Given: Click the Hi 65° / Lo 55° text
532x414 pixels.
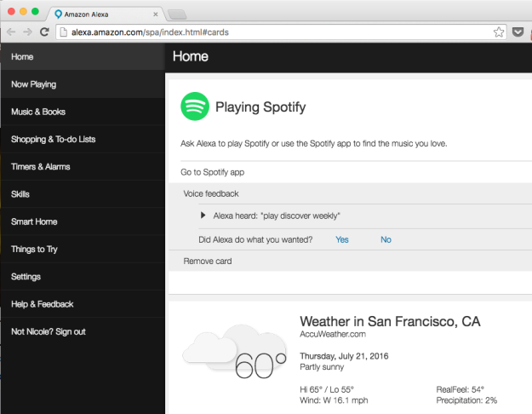Looking at the screenshot, I should [327, 389].
